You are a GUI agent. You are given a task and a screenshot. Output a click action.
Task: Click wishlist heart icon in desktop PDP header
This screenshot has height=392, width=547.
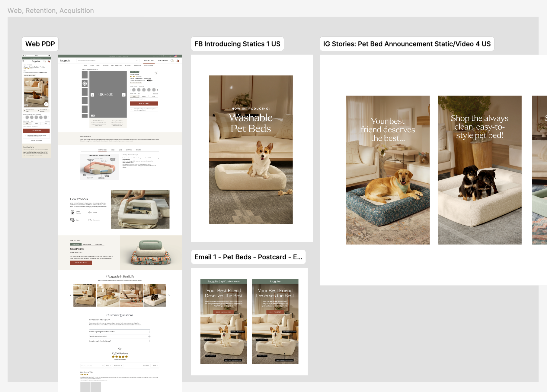click(172, 61)
